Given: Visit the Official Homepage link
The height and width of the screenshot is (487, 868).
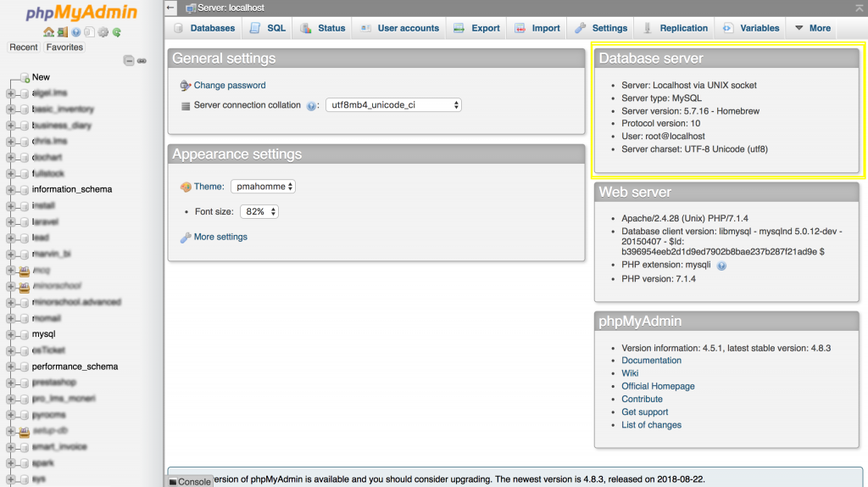Looking at the screenshot, I should (658, 386).
